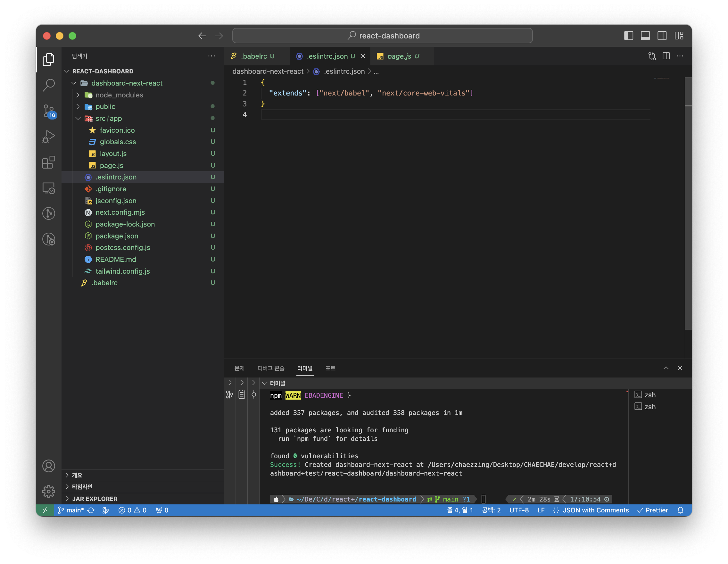
Task: Toggle the bottom panel visibility
Action: coord(645,36)
